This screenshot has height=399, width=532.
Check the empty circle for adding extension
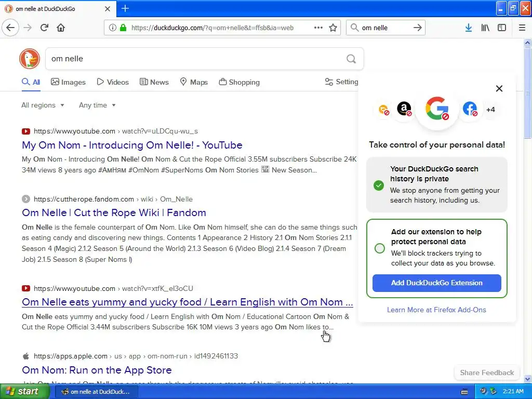click(380, 248)
